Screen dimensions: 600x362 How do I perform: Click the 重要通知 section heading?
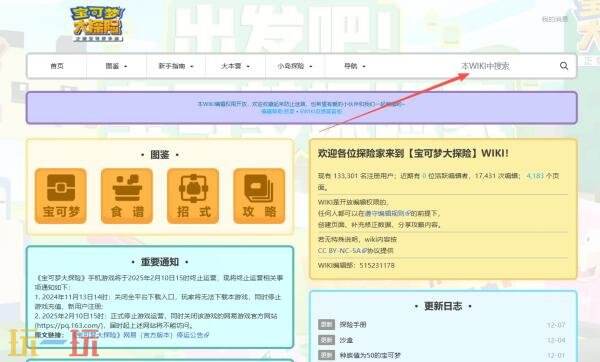click(x=160, y=262)
